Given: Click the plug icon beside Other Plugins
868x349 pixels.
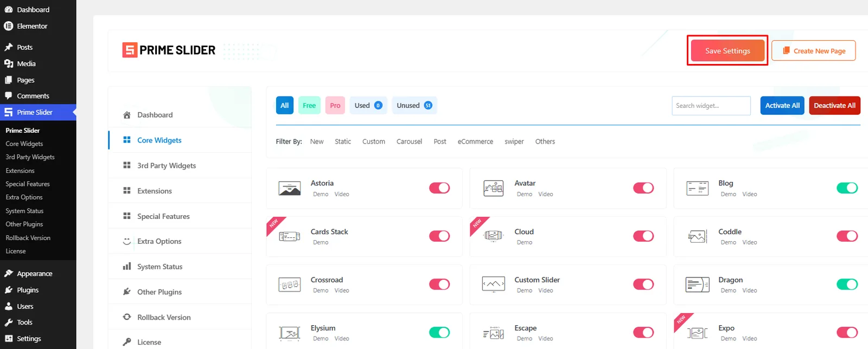Looking at the screenshot, I should [127, 292].
